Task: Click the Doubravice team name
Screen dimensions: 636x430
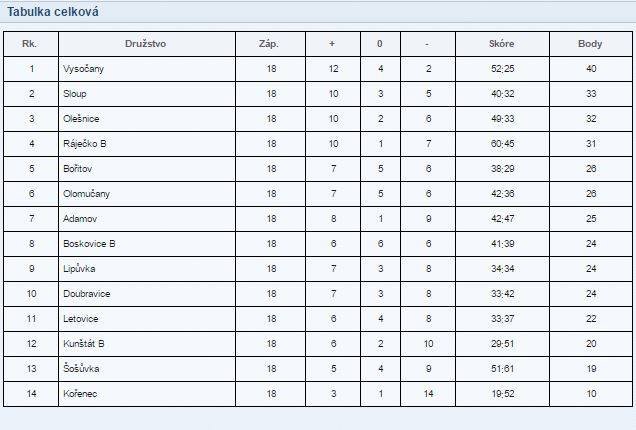Action: coord(87,294)
